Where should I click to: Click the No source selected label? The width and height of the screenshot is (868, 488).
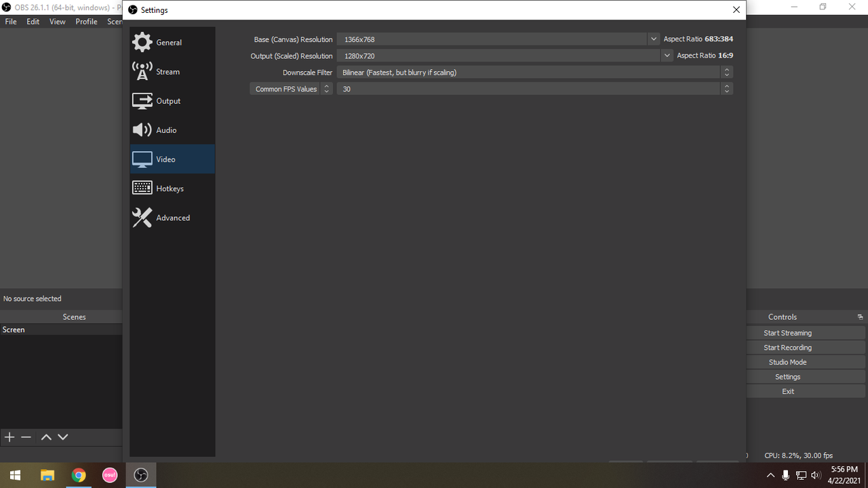[33, 298]
